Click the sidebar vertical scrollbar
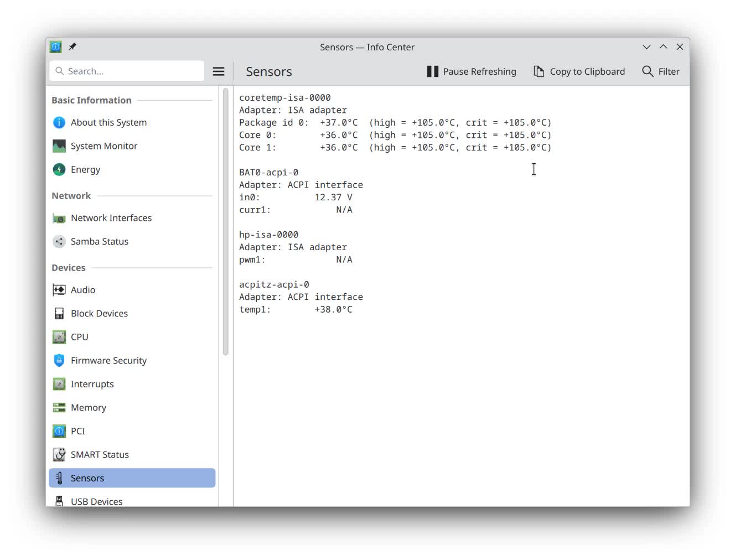Screen dimensions: 735x560 point(225,221)
